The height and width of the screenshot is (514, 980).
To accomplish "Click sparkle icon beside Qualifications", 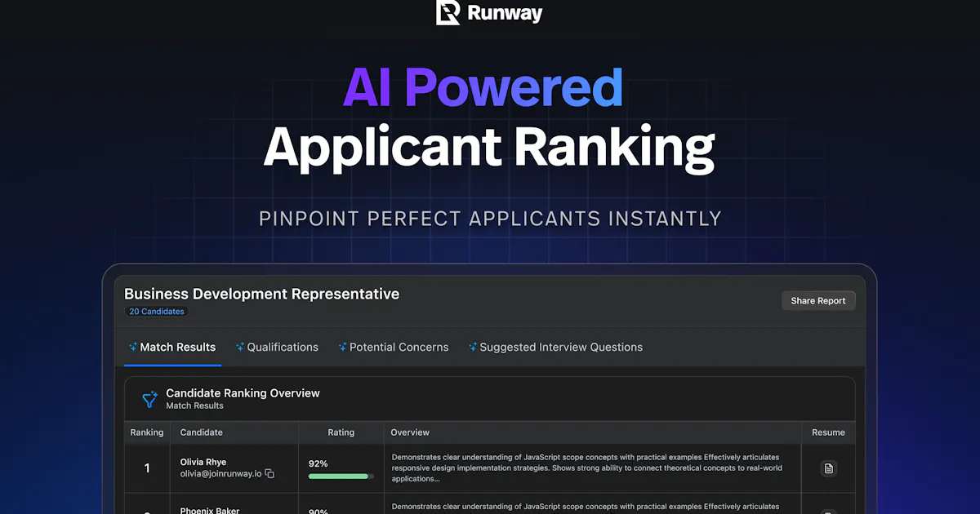I will click(240, 347).
